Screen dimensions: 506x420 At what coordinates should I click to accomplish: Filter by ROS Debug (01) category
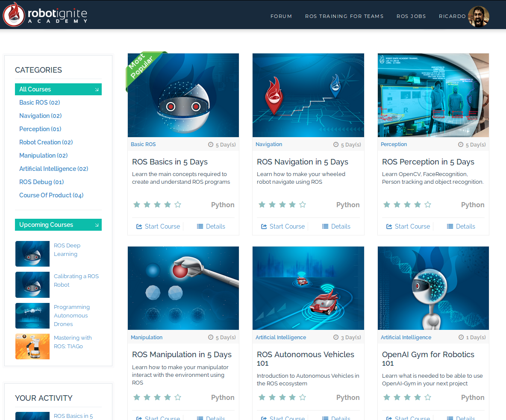[41, 182]
